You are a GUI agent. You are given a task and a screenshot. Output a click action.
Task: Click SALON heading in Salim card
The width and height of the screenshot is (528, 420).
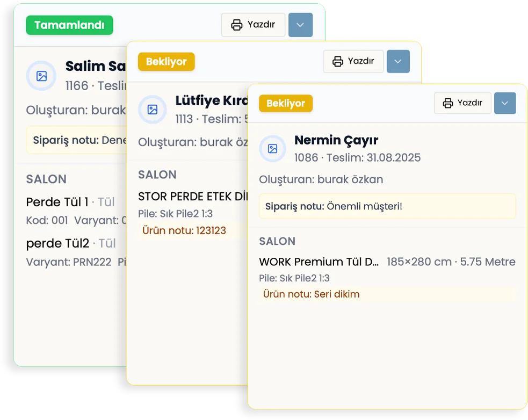(x=46, y=179)
